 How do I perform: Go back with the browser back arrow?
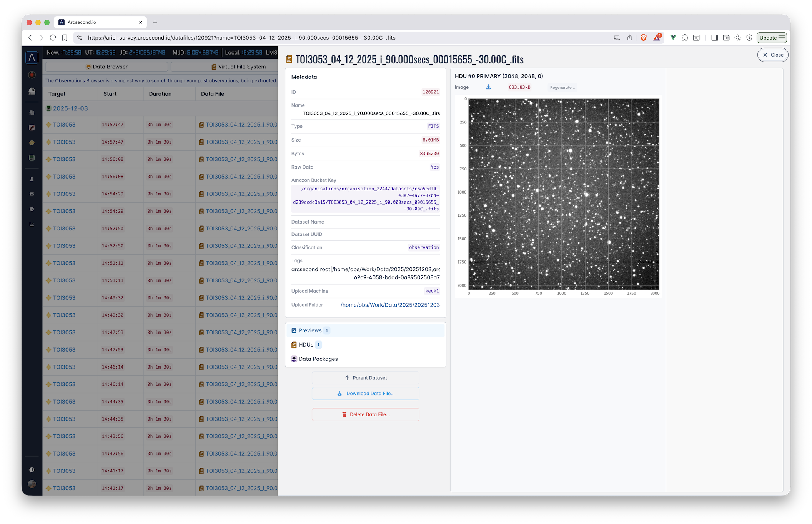click(30, 38)
